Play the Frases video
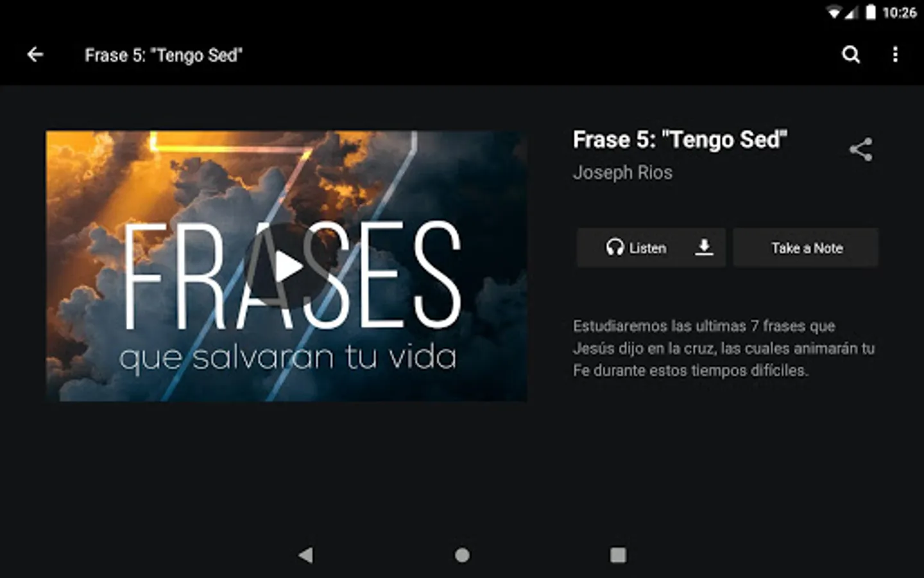The width and height of the screenshot is (924, 578). pos(287,266)
